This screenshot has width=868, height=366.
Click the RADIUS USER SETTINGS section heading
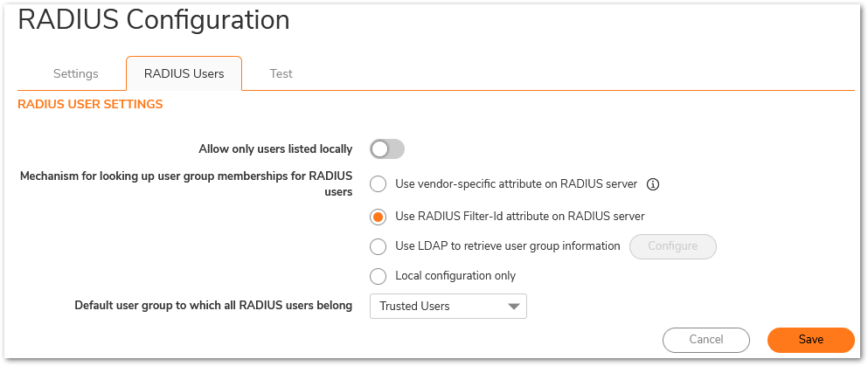[90, 104]
